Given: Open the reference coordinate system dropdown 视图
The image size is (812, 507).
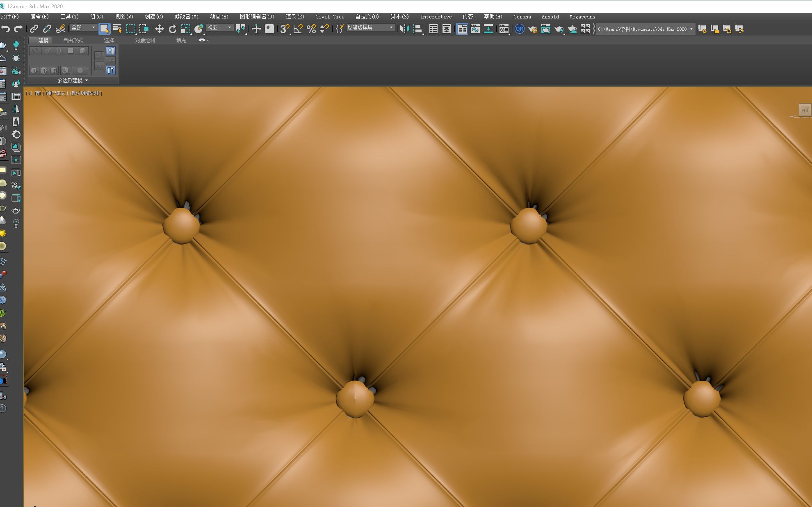Looking at the screenshot, I should coord(219,27).
